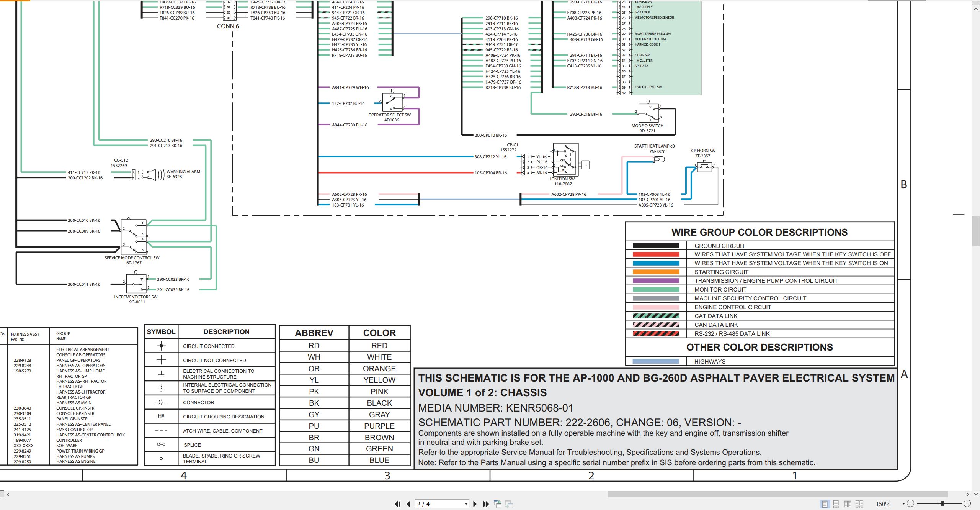The height and width of the screenshot is (510, 980).
Task: Switch to continuous facing view
Action: pyautogui.click(x=859, y=504)
